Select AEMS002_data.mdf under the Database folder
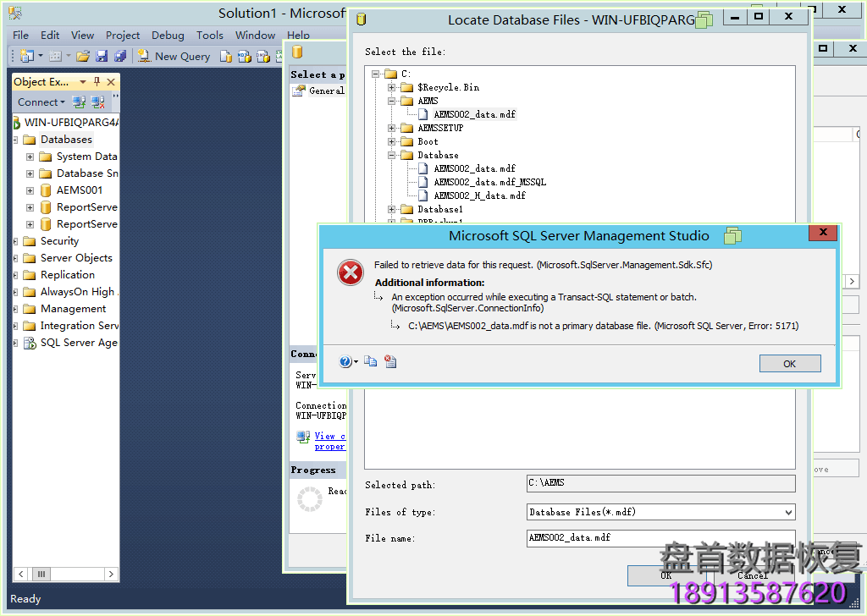The width and height of the screenshot is (867, 616). [x=474, y=168]
